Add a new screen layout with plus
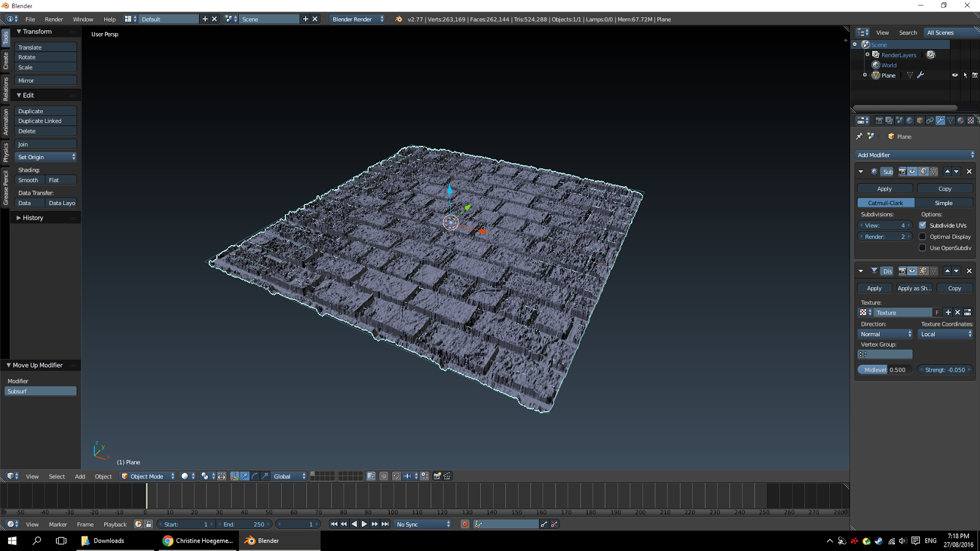The image size is (980, 551). 205,19
